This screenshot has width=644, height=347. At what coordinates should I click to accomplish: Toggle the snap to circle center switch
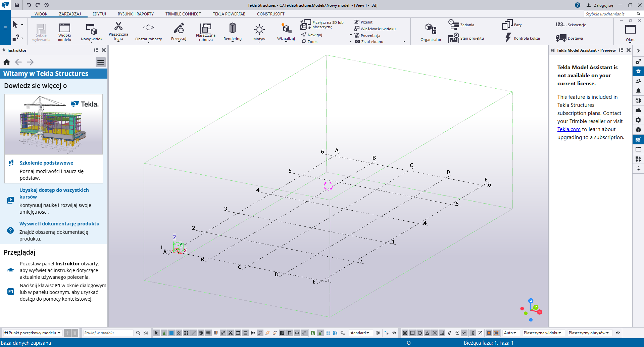pyautogui.click(x=420, y=333)
